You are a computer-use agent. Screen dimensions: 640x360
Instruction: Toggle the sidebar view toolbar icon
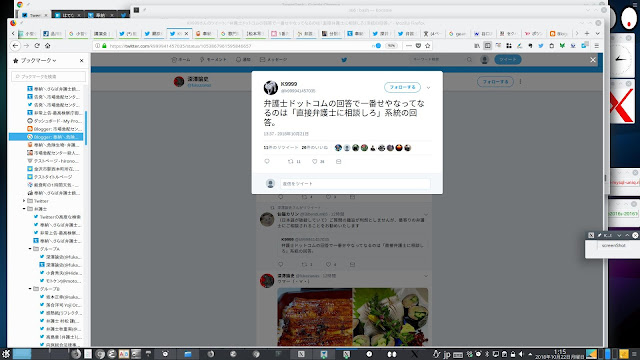pyautogui.click(x=487, y=46)
